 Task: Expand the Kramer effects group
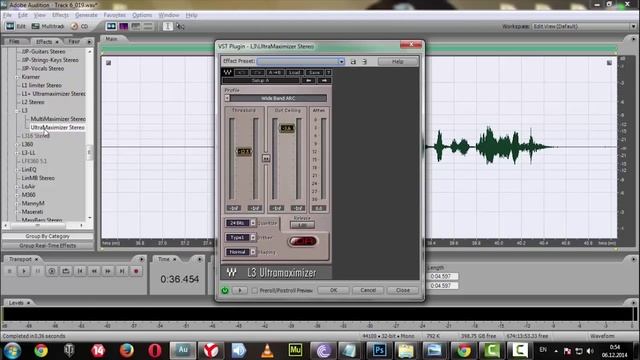pyautogui.click(x=17, y=77)
